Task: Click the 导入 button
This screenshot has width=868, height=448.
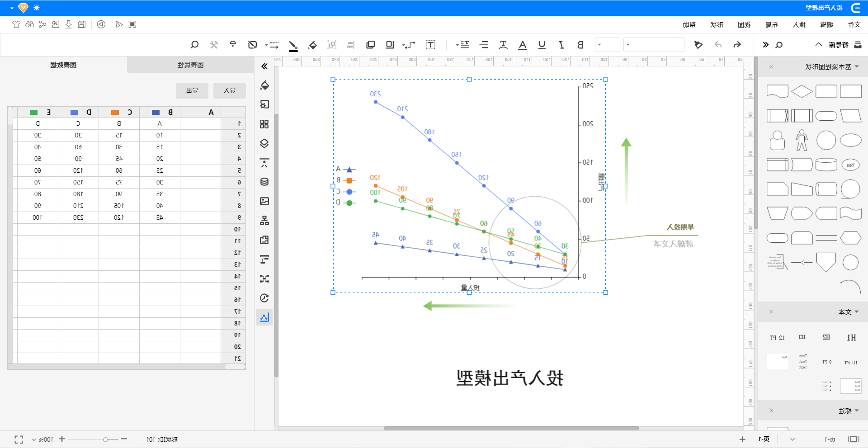Action: 230,90
